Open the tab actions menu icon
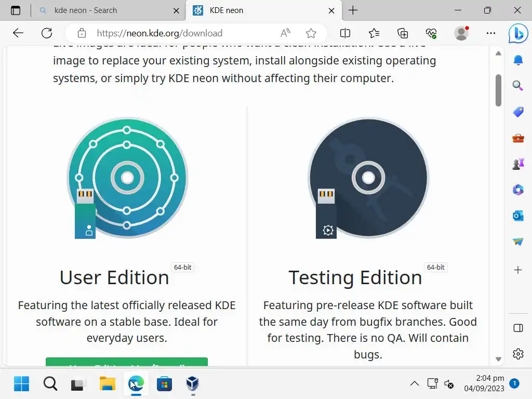 pyautogui.click(x=16, y=10)
